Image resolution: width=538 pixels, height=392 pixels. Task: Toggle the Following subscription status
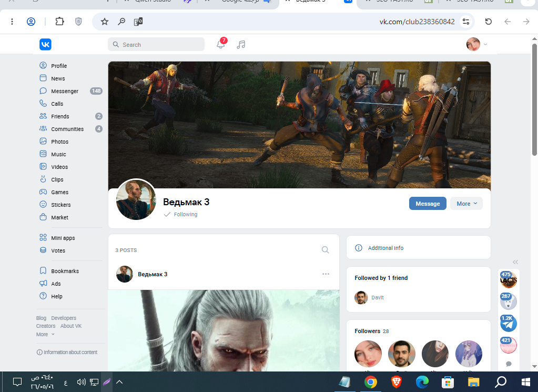pos(180,214)
